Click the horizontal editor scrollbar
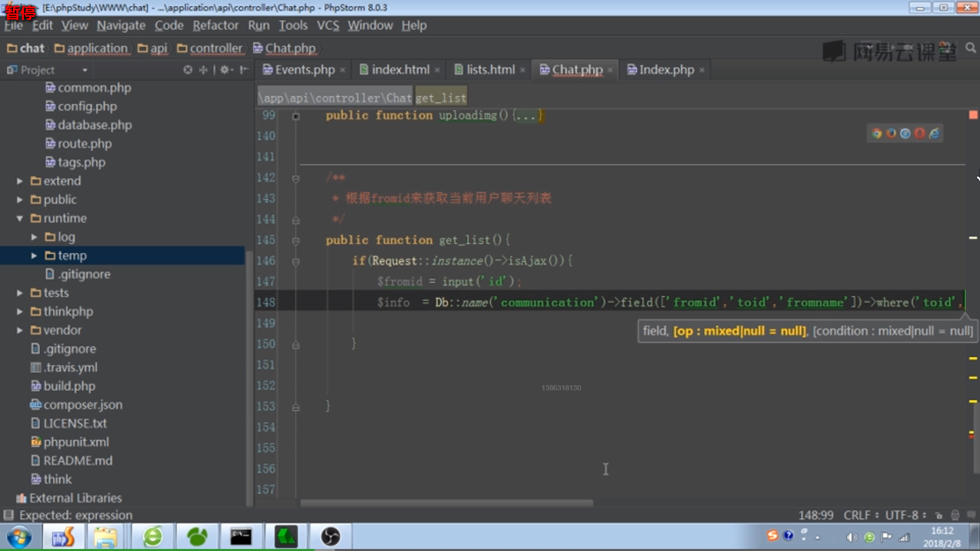 [447, 503]
